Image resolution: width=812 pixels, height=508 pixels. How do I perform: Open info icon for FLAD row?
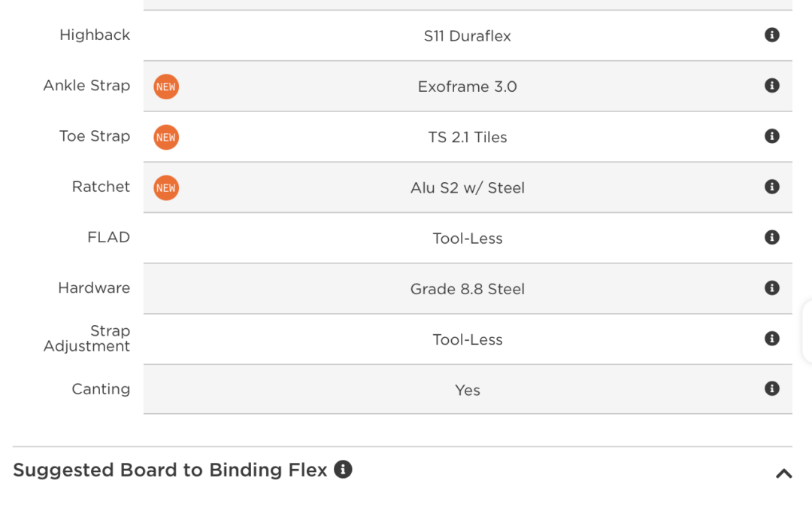(x=771, y=237)
